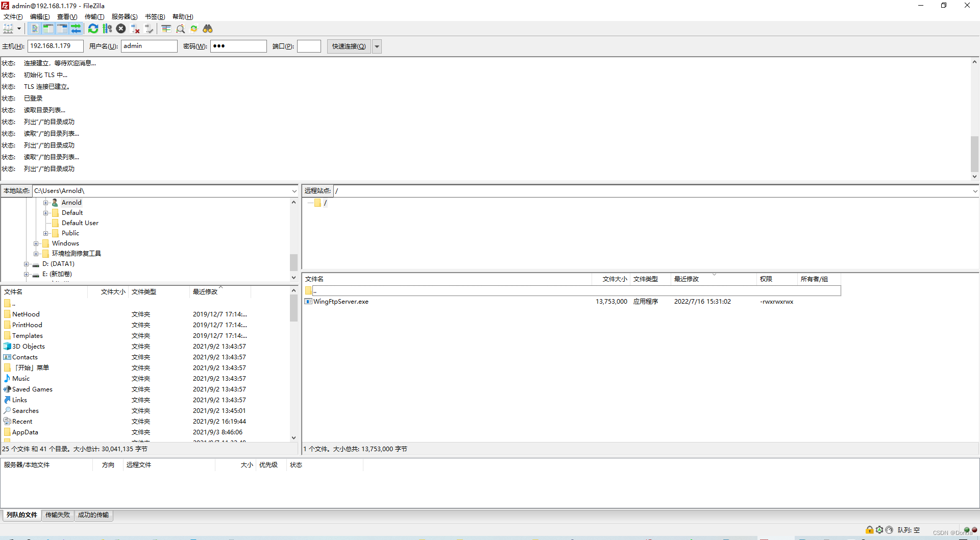Click the host input field

click(56, 46)
